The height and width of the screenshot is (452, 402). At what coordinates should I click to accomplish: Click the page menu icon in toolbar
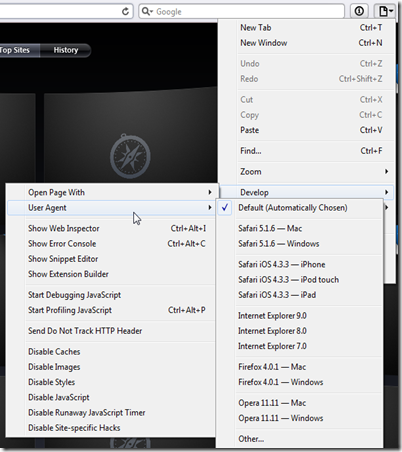pyautogui.click(x=385, y=11)
